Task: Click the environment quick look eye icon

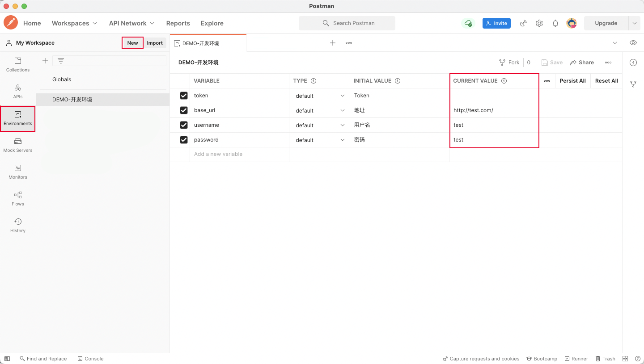Action: (633, 43)
